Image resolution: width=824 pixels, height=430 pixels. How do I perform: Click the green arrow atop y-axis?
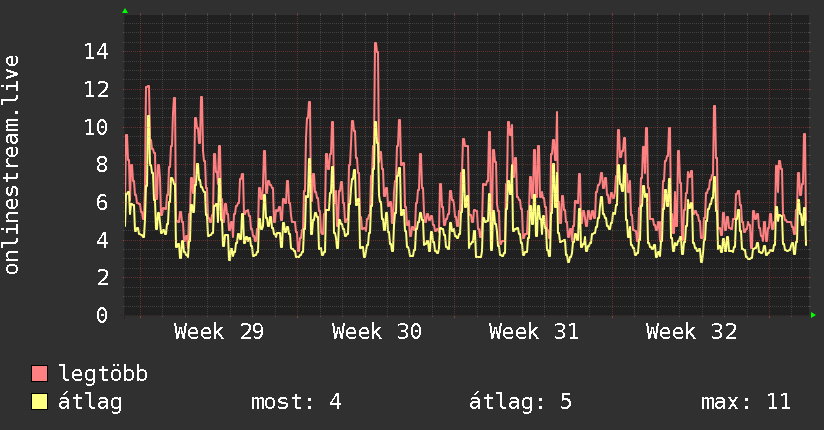(125, 11)
